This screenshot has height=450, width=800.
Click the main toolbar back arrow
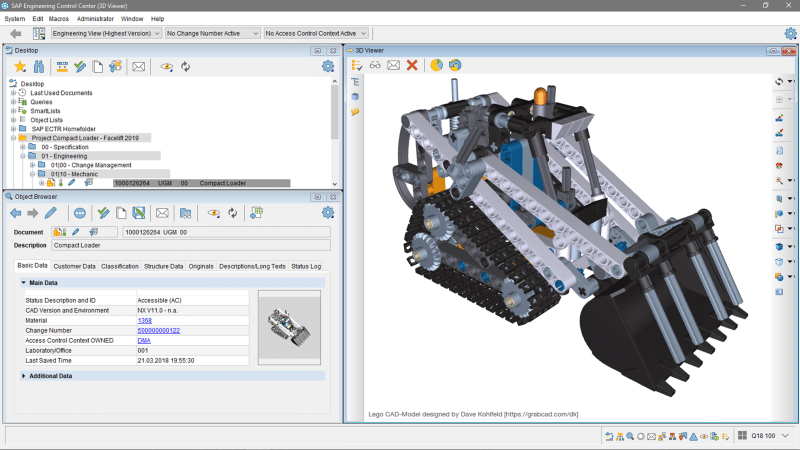[x=16, y=34]
